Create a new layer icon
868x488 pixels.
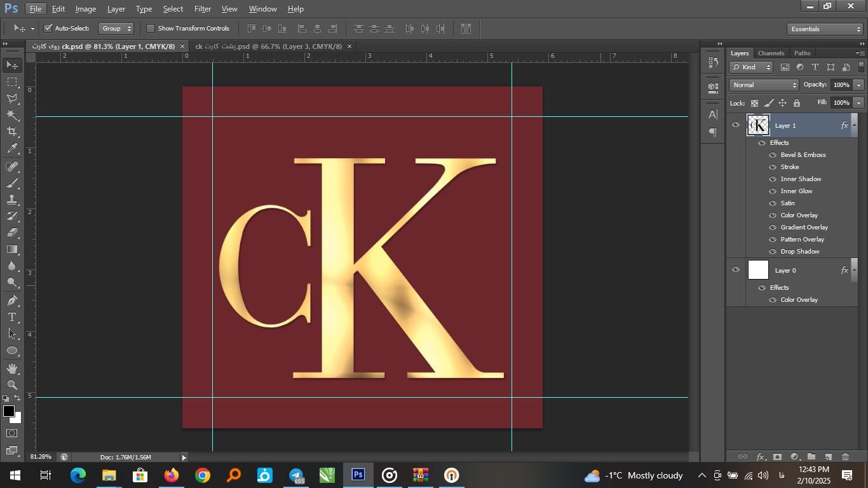tap(828, 457)
